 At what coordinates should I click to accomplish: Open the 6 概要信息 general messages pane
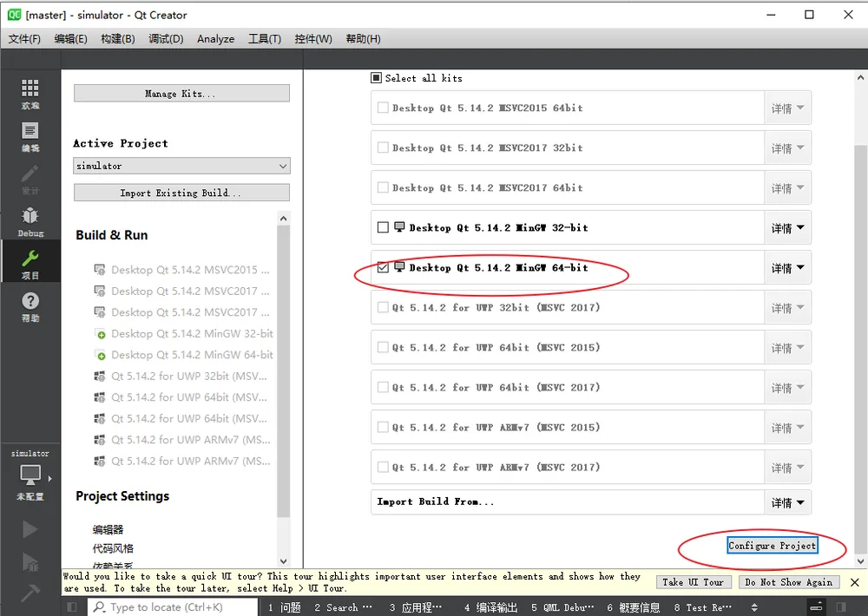click(x=634, y=607)
